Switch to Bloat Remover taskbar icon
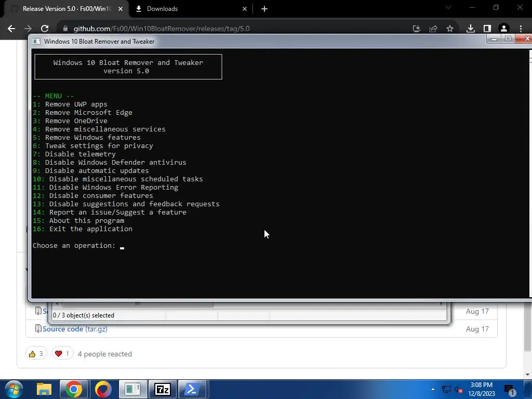The image size is (532, 399). (x=132, y=389)
